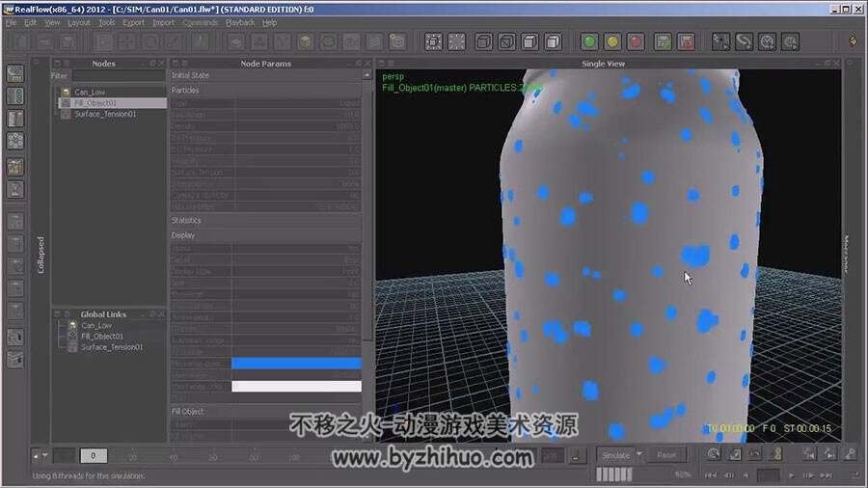Click the yellow status light in toolbar
The width and height of the screenshot is (868, 488).
(x=612, y=41)
